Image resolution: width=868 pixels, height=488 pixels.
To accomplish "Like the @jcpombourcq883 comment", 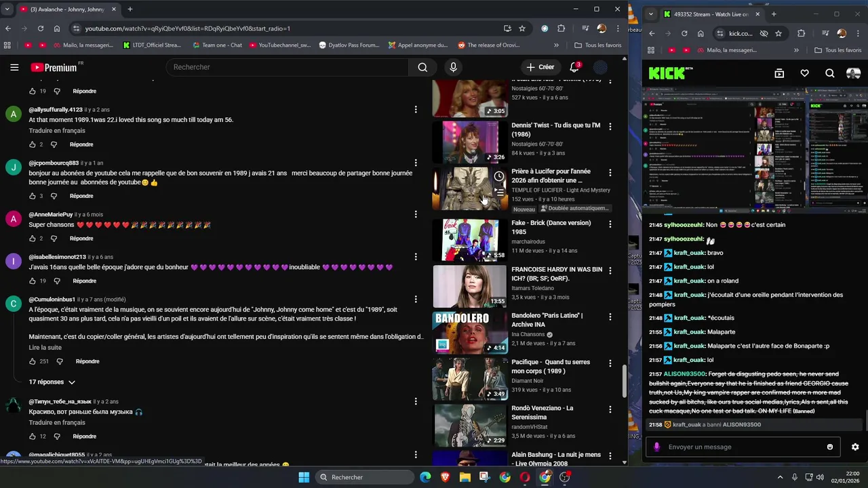I will pos(32,196).
